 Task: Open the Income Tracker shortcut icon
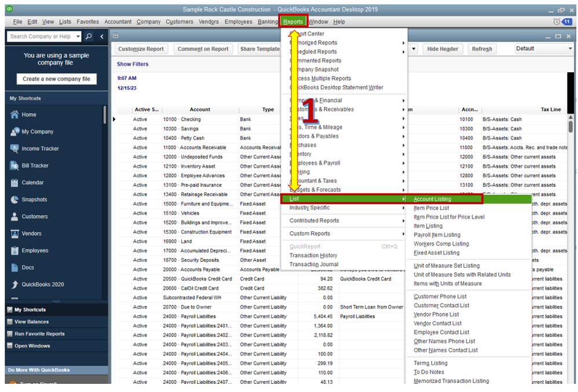[x=14, y=149]
